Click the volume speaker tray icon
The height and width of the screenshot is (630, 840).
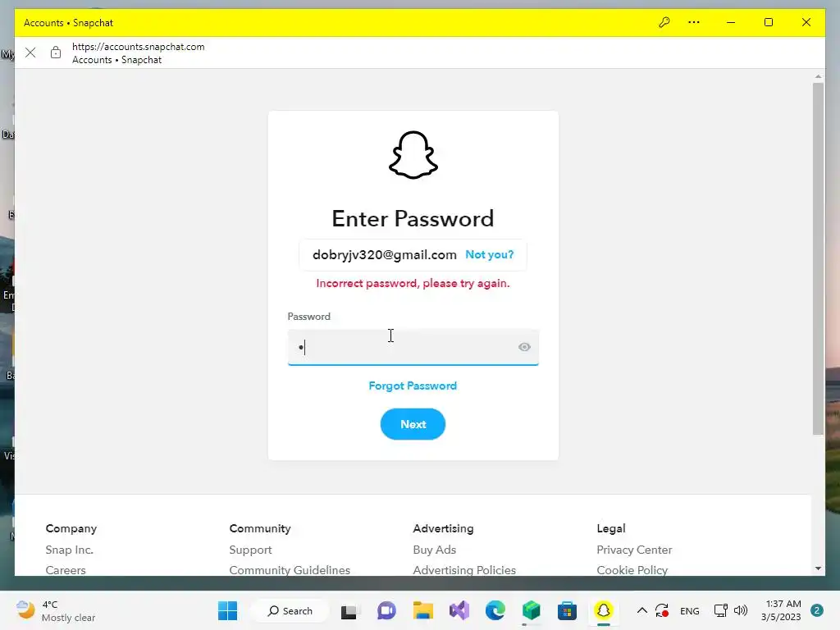pyautogui.click(x=741, y=610)
